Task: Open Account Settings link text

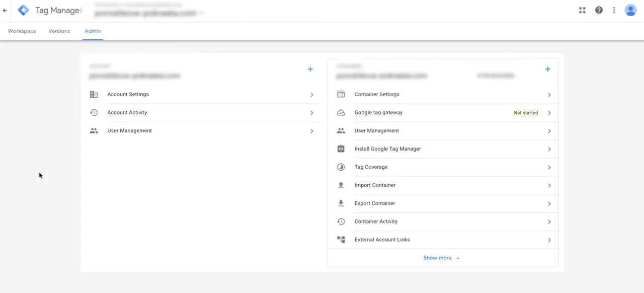Action: [x=128, y=94]
